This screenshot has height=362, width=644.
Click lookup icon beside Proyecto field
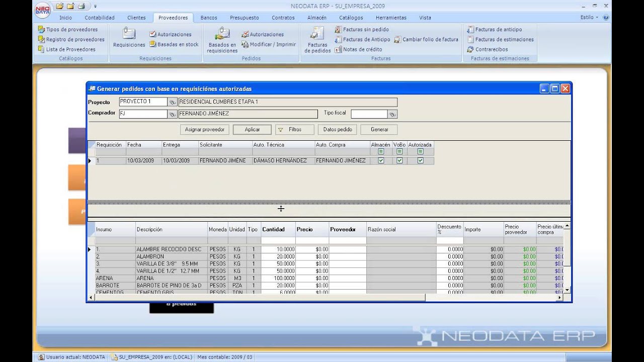[173, 102]
